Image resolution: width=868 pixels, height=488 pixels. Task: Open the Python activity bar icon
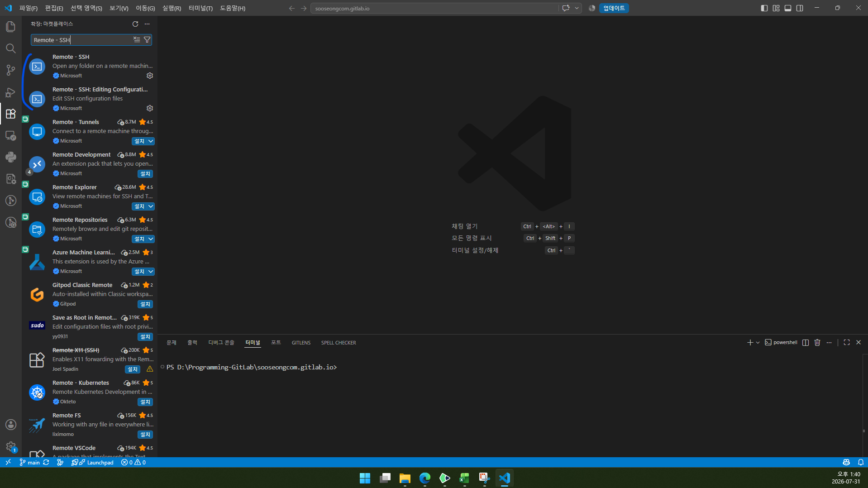click(11, 157)
